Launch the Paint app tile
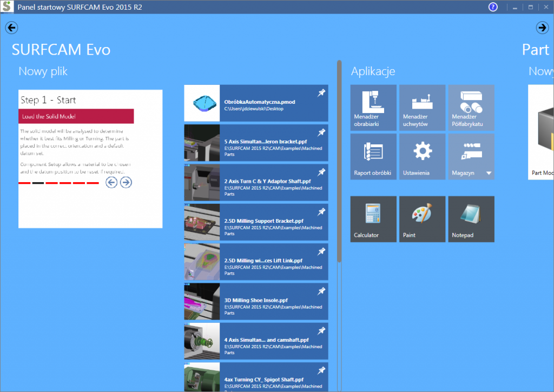This screenshot has width=554, height=392. (x=422, y=218)
